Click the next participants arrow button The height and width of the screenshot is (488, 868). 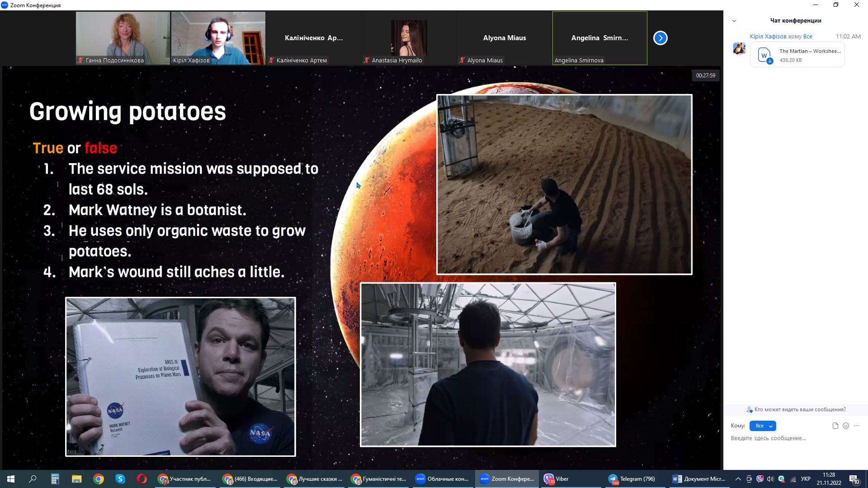660,38
